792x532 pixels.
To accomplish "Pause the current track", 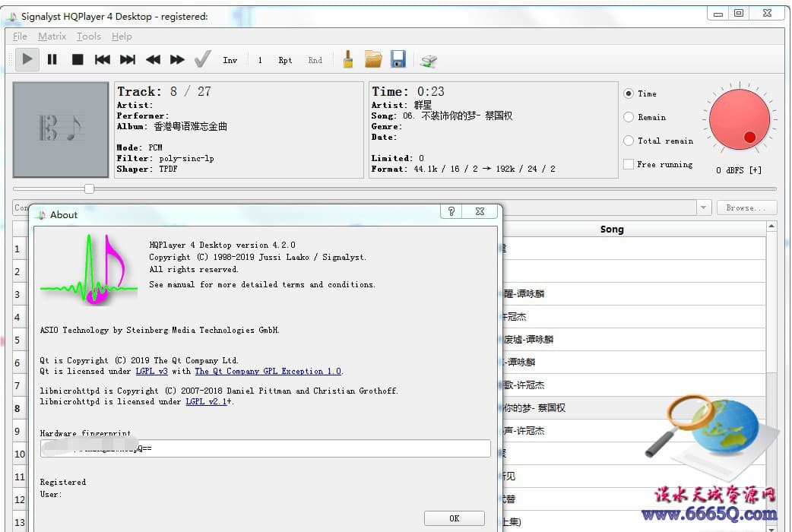I will click(52, 59).
